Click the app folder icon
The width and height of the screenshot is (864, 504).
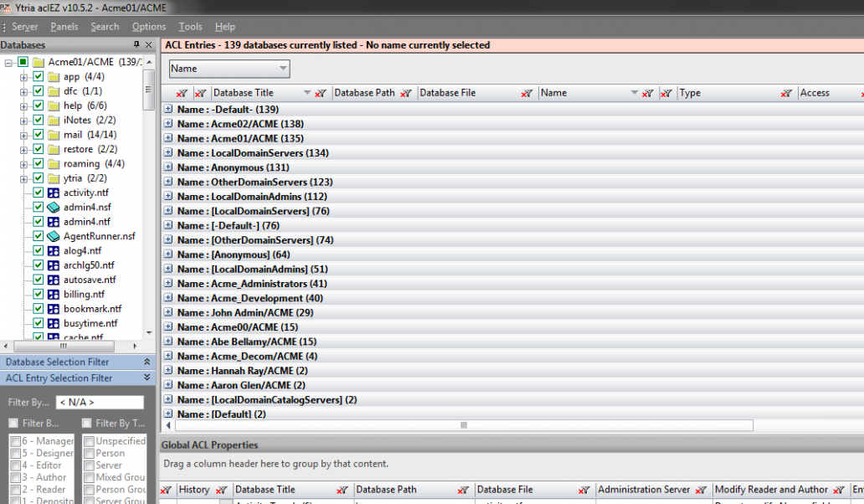[x=54, y=76]
